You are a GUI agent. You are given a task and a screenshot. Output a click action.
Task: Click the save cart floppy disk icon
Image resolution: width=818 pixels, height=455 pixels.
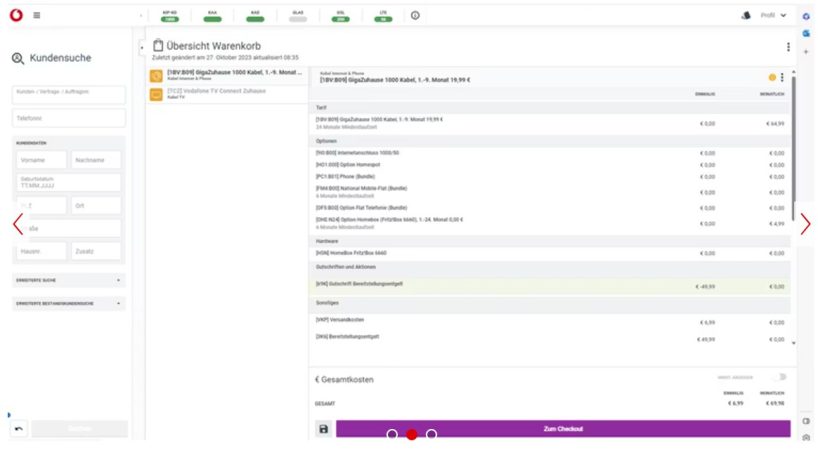pos(323,429)
